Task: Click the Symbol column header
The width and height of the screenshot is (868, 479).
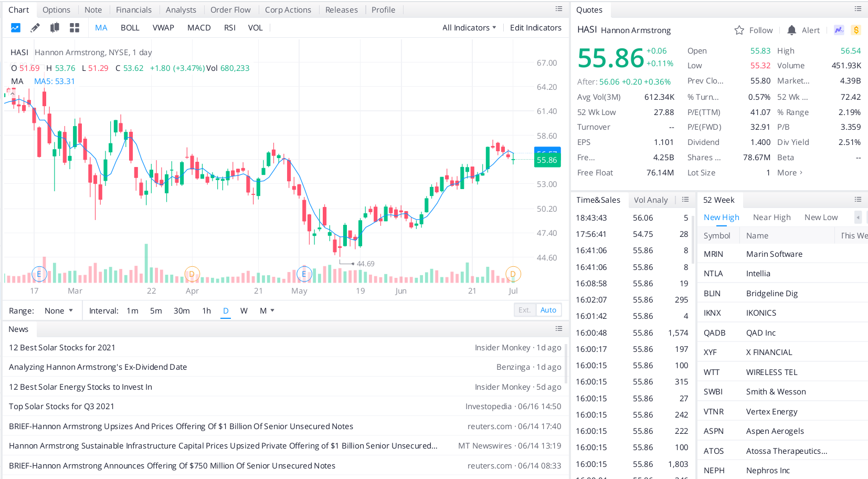Action: [717, 236]
